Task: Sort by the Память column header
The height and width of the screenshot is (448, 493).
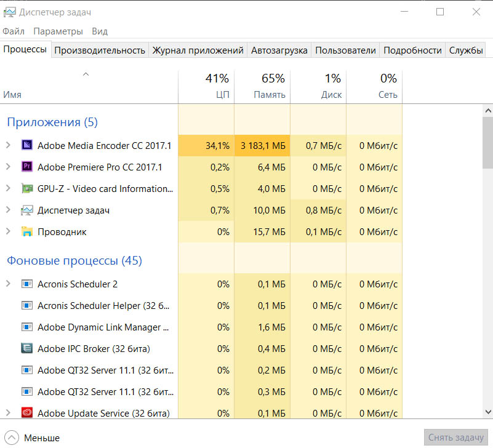Action: [262, 87]
